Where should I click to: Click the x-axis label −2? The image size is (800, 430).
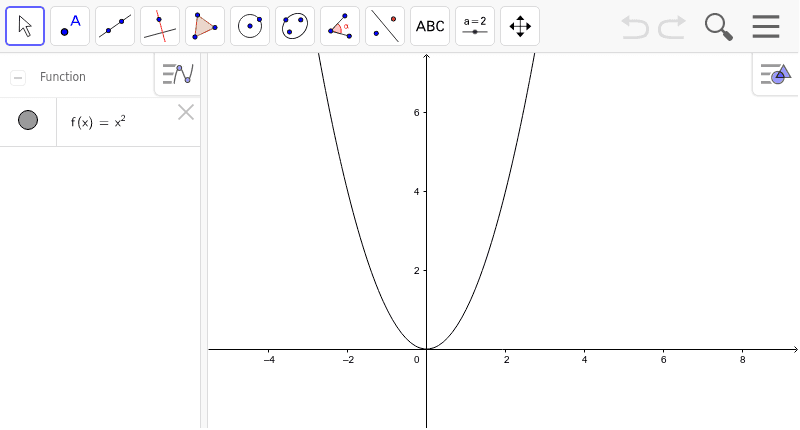348,360
